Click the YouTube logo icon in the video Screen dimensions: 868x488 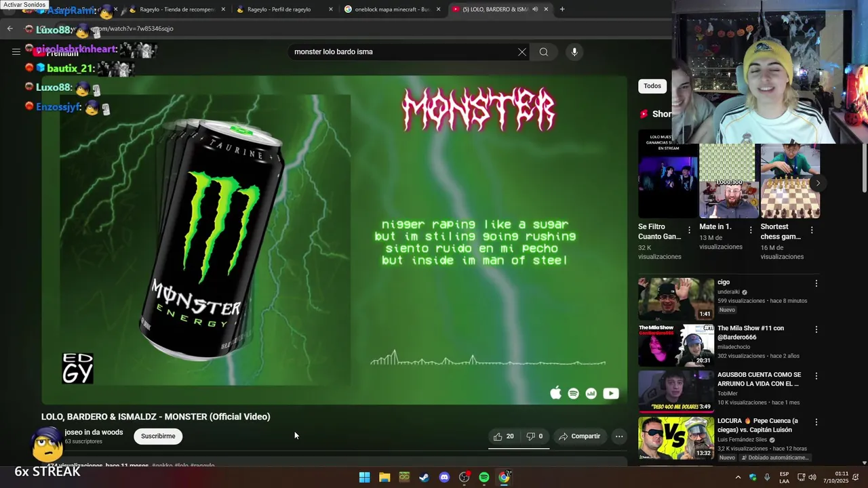click(x=611, y=393)
